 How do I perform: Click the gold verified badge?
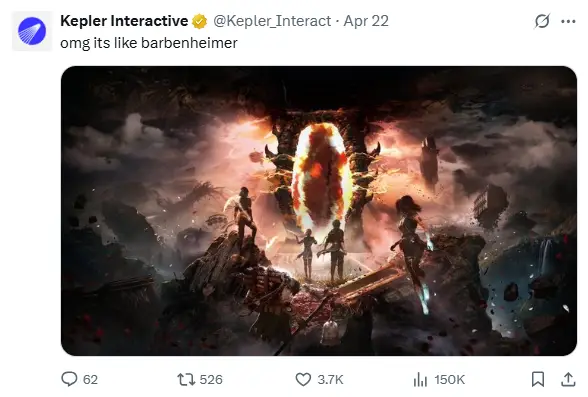(200, 21)
